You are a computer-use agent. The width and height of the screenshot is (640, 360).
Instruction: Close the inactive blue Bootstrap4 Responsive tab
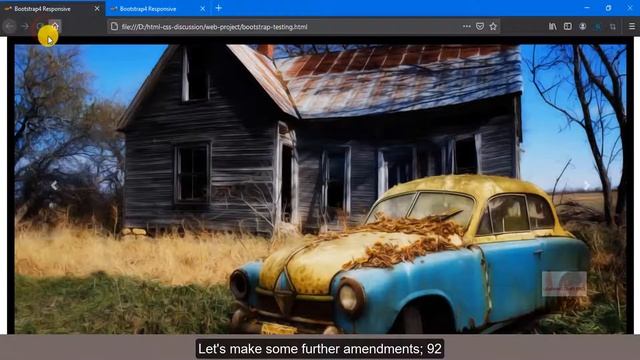[x=202, y=9]
